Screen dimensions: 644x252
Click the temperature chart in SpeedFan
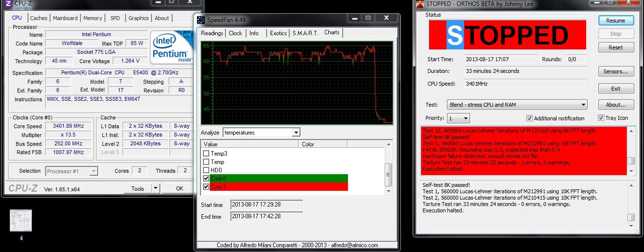(297, 83)
